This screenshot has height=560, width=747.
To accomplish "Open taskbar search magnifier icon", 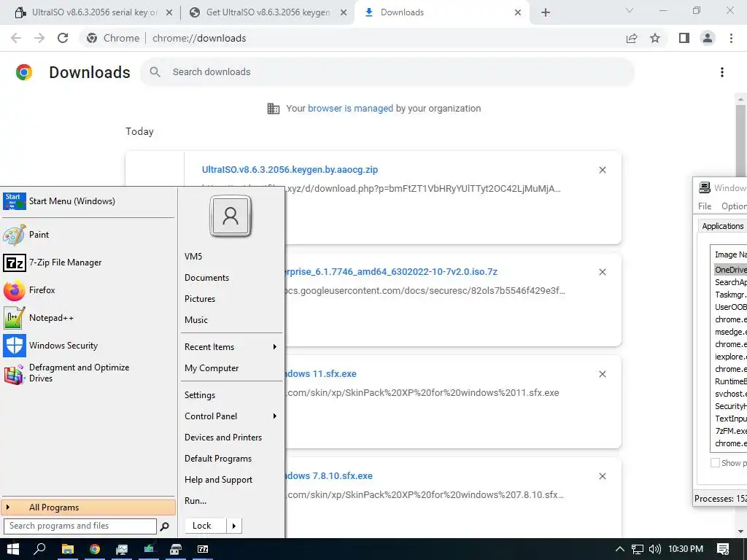I will 39,549.
